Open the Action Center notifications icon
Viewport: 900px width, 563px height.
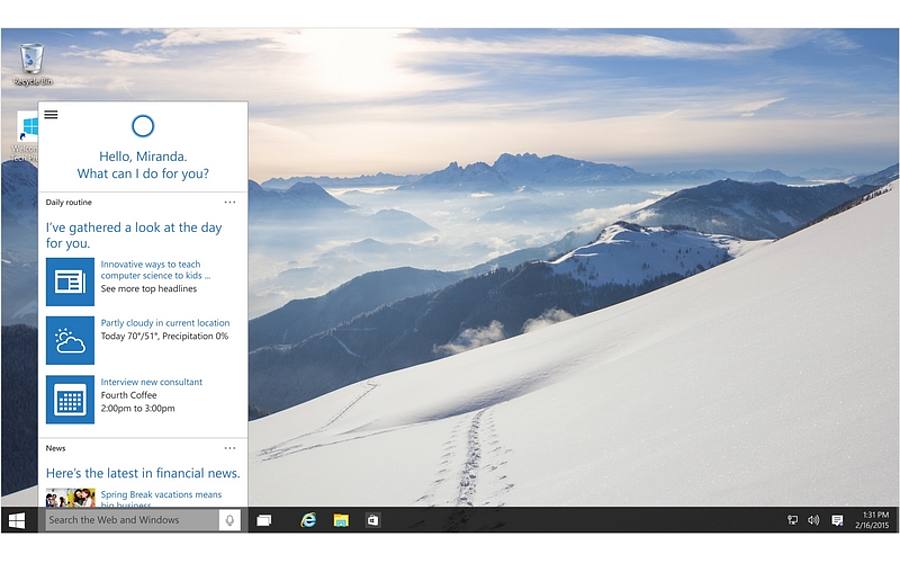pyautogui.click(x=837, y=521)
